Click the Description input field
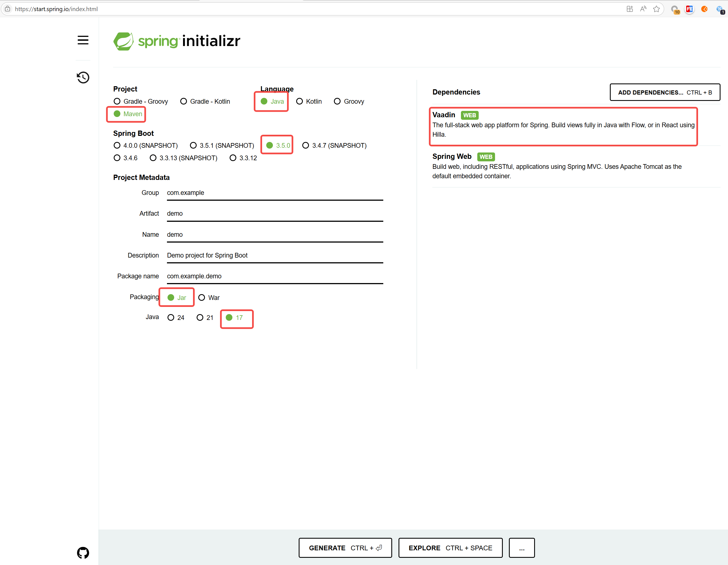The image size is (728, 565). 275,256
